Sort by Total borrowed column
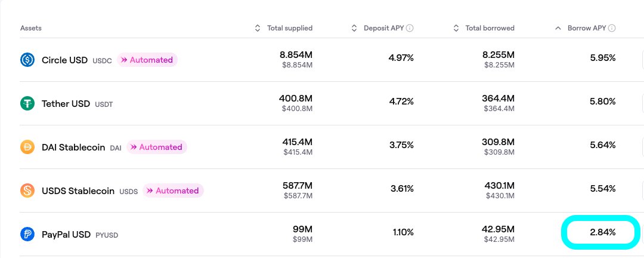 coord(484,28)
